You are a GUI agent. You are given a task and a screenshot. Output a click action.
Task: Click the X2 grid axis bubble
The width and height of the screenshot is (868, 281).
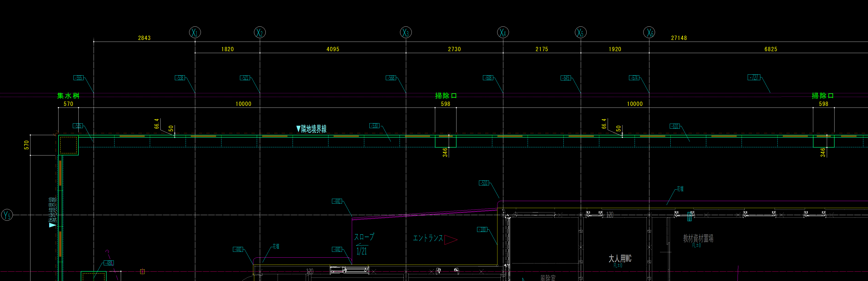click(259, 33)
